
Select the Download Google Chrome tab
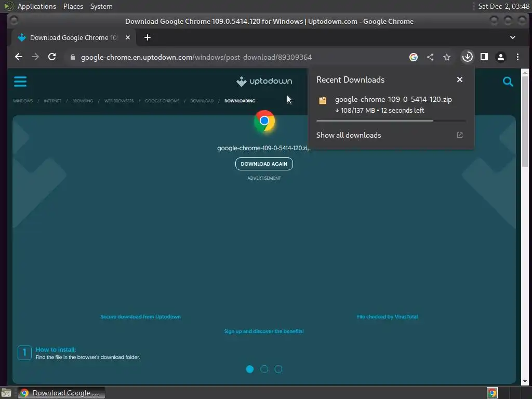point(74,37)
